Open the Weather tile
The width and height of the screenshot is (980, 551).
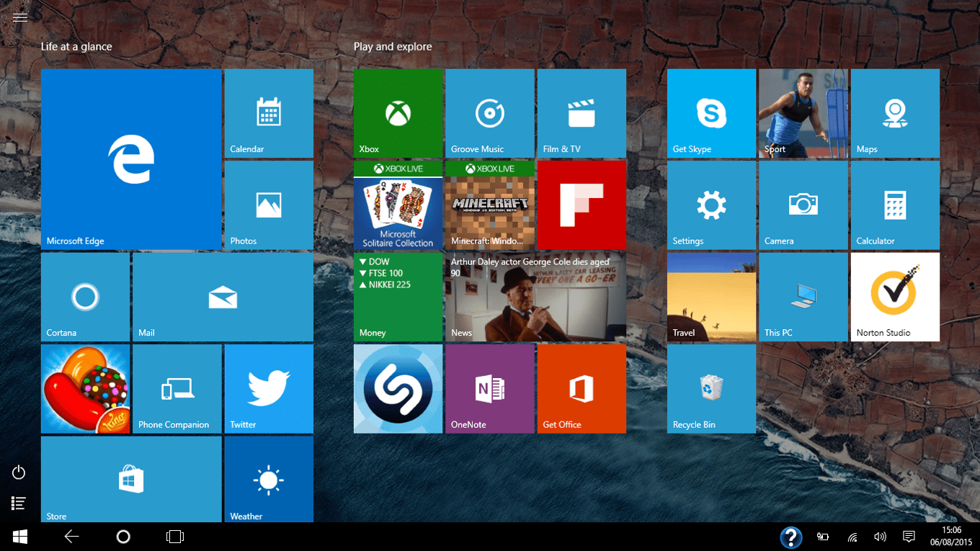[x=269, y=479]
